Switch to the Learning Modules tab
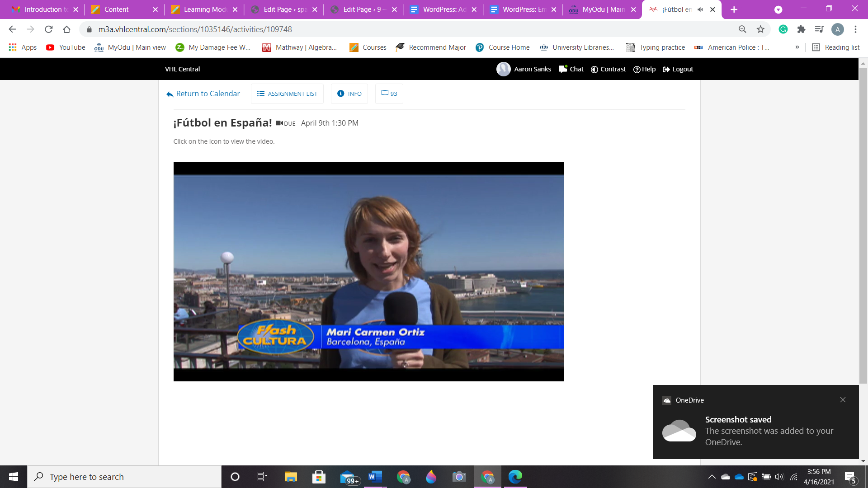Screen dimensions: 868x488 coord(201,9)
